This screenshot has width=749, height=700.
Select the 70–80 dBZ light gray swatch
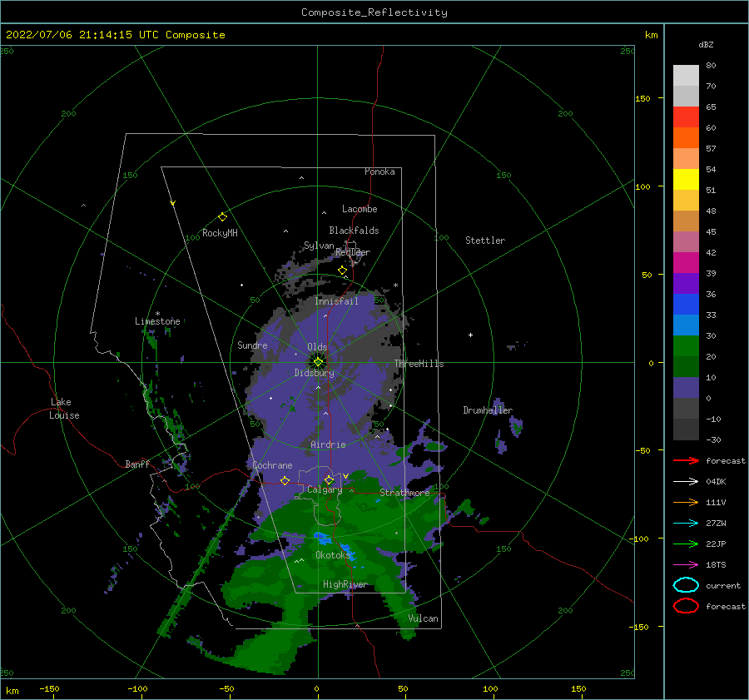click(686, 75)
